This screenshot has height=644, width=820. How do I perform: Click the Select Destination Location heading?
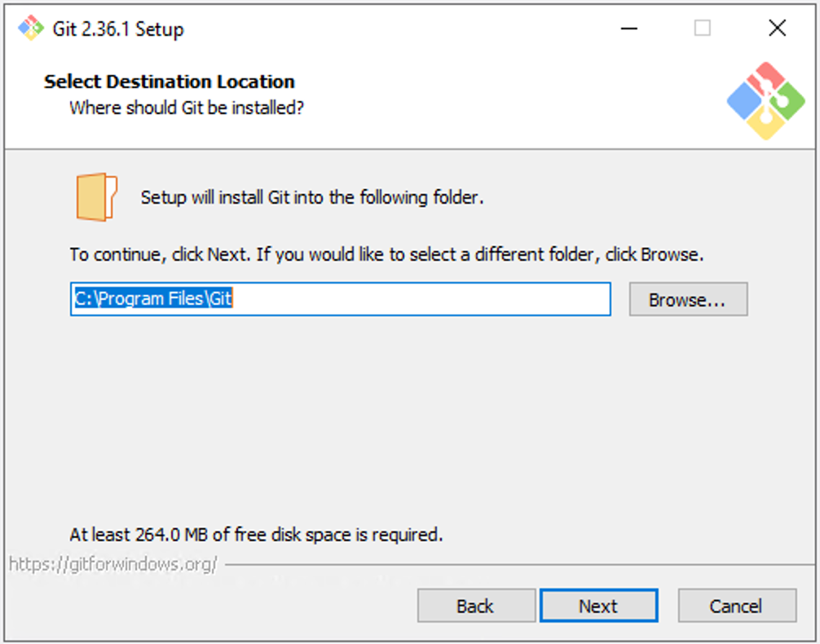pos(168,82)
